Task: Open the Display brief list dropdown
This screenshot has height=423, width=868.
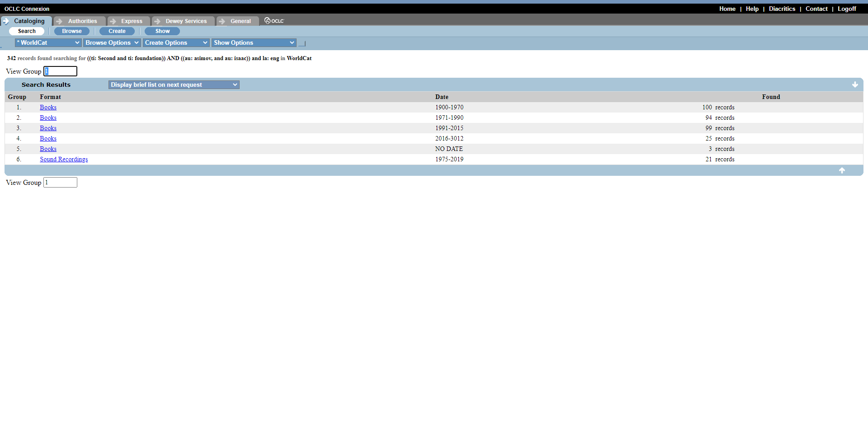Action: [174, 85]
